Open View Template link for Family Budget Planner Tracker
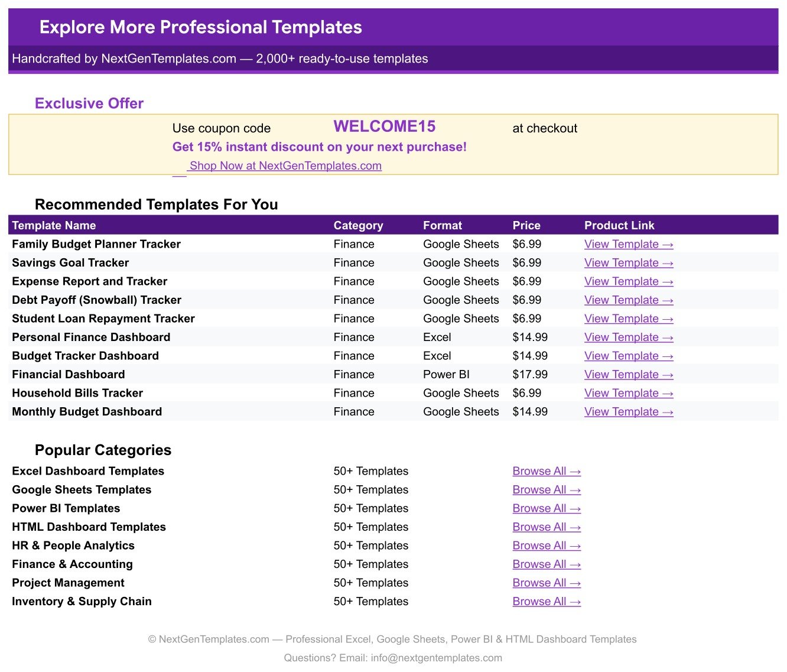This screenshot has height=672, width=787. point(629,244)
